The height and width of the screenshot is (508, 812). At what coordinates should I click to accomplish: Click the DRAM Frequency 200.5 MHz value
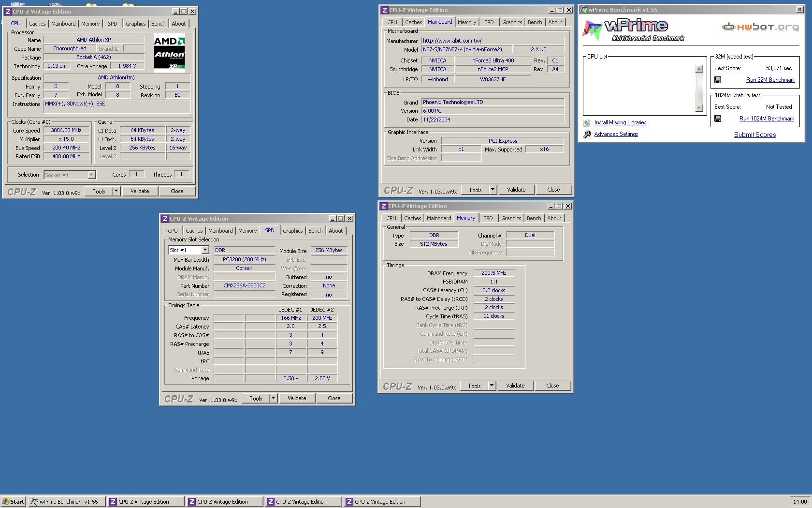click(x=494, y=273)
